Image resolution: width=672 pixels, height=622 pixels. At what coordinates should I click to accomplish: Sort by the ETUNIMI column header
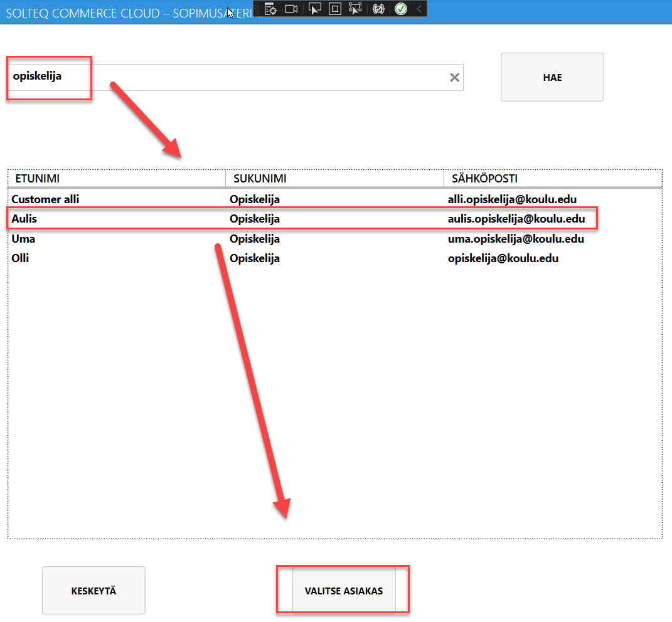point(117,179)
